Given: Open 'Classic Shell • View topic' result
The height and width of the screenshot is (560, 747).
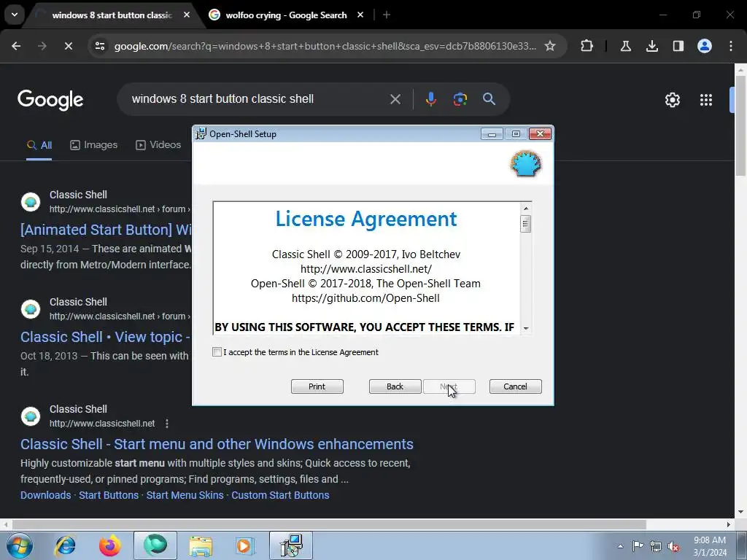Looking at the screenshot, I should [x=105, y=337].
